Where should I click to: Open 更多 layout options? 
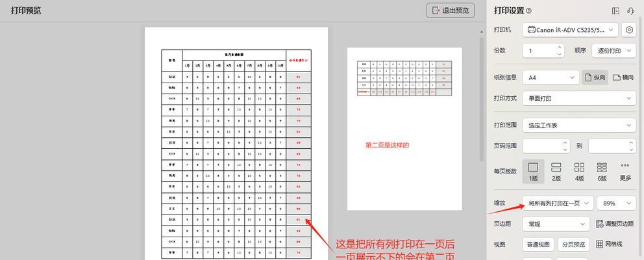point(625,171)
